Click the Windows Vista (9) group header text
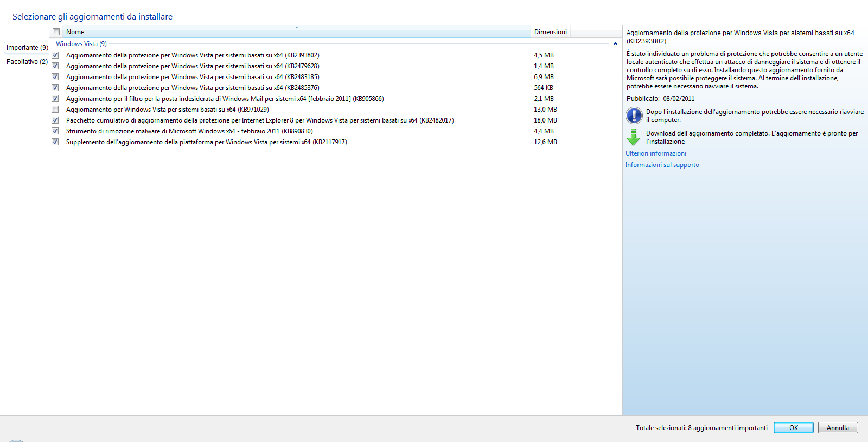The width and height of the screenshot is (868, 442). pos(81,44)
